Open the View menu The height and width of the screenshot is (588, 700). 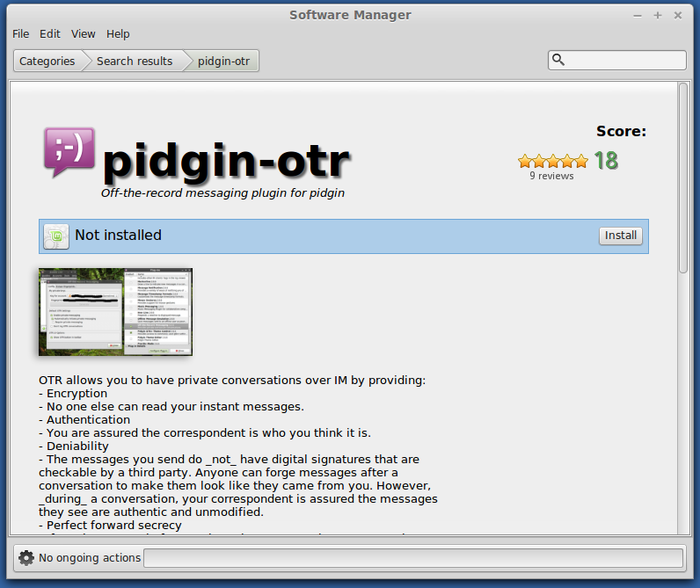click(83, 34)
